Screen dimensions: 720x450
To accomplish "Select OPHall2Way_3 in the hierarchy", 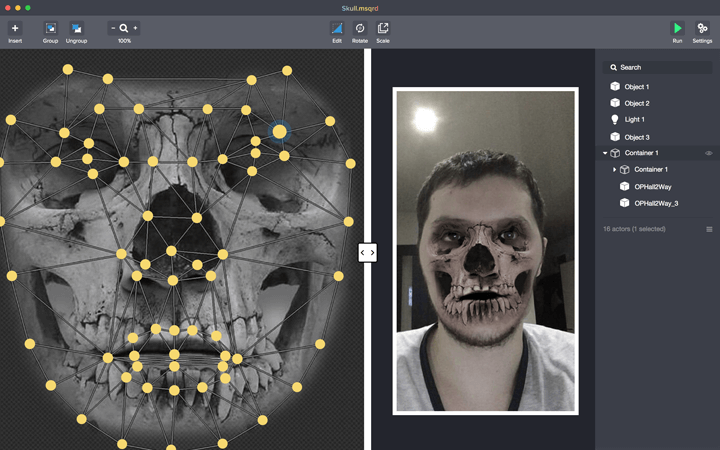I will (x=656, y=203).
